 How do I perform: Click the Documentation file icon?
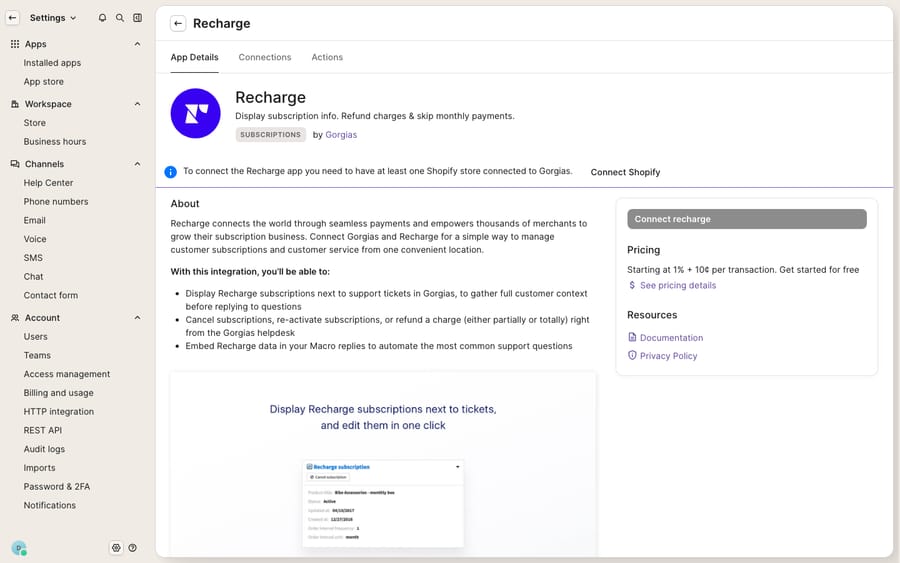click(x=632, y=337)
